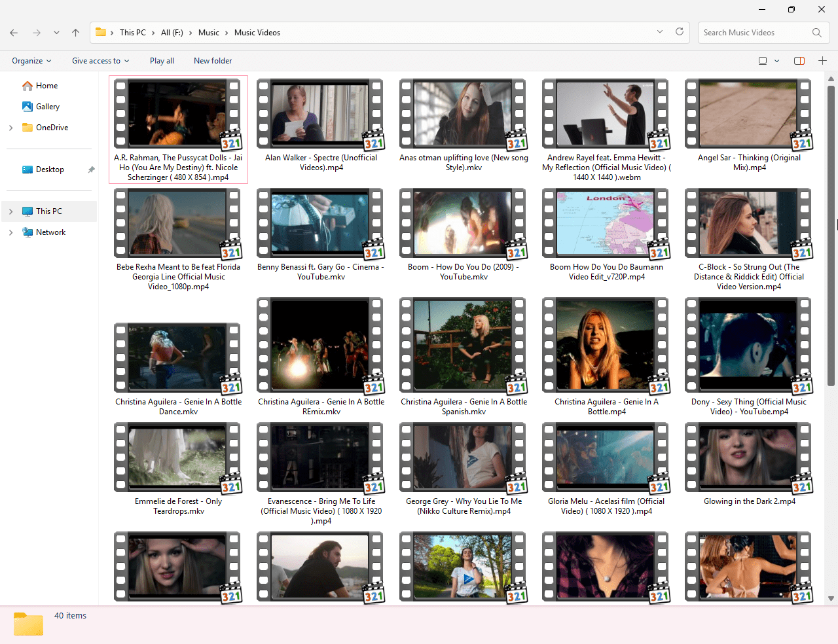Refresh the Music Videos folder
The width and height of the screenshot is (838, 644).
tap(680, 32)
